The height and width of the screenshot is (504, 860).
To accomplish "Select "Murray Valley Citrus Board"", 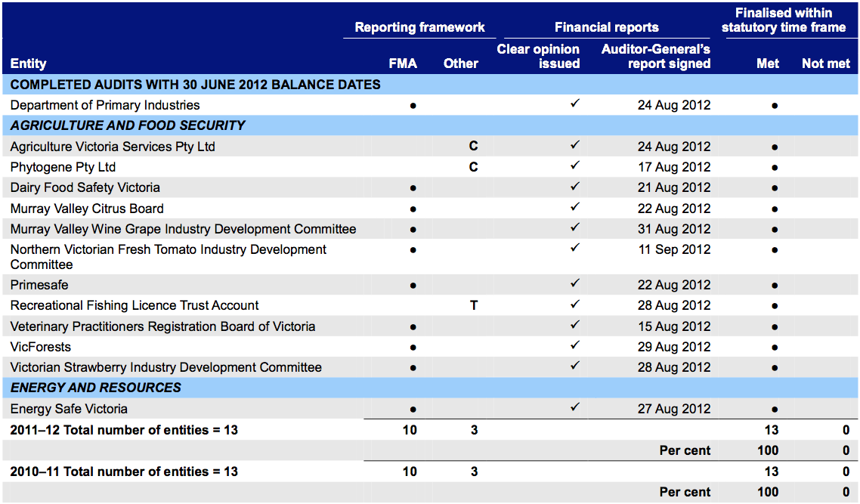I will [x=87, y=209].
